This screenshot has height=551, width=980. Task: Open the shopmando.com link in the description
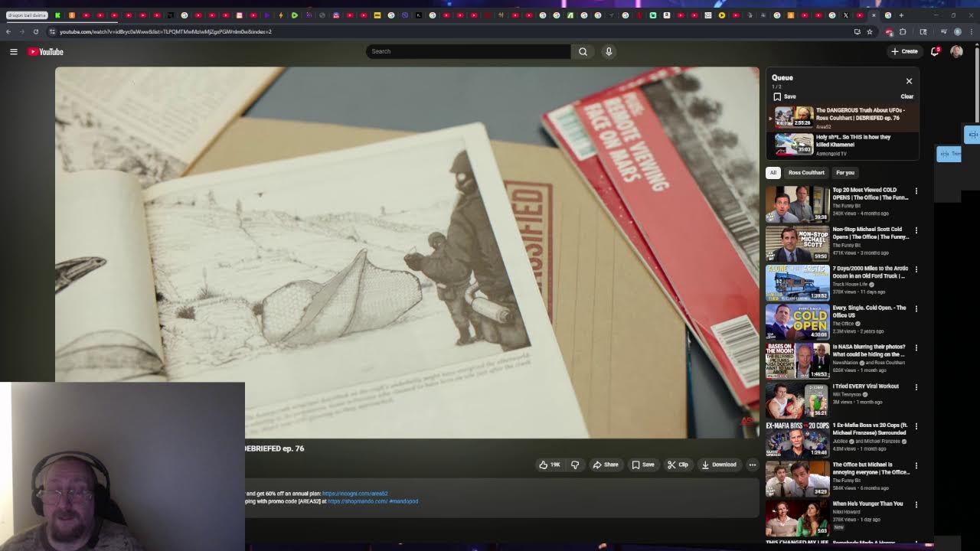point(358,501)
